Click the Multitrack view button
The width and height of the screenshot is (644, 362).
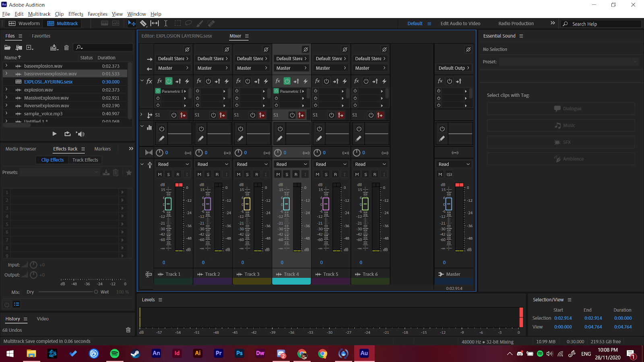point(63,23)
